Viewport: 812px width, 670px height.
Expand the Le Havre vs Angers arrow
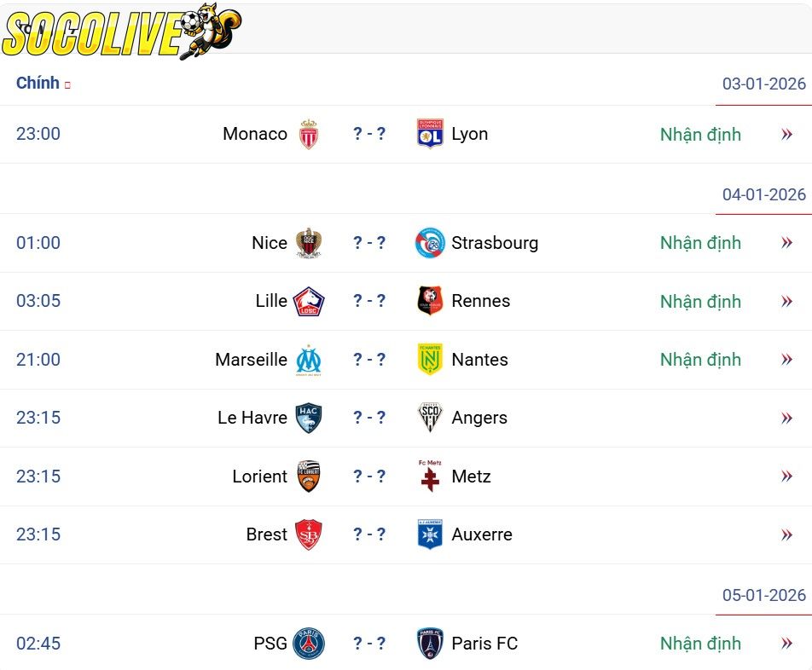click(786, 418)
